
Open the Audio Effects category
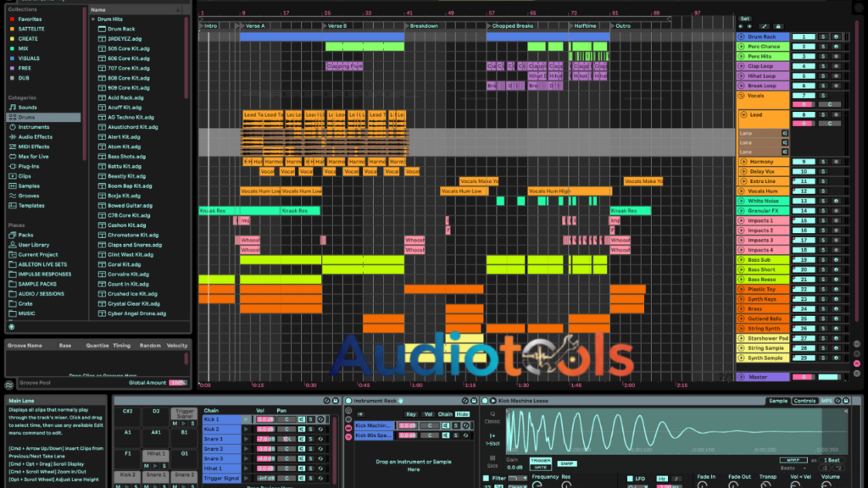(35, 136)
